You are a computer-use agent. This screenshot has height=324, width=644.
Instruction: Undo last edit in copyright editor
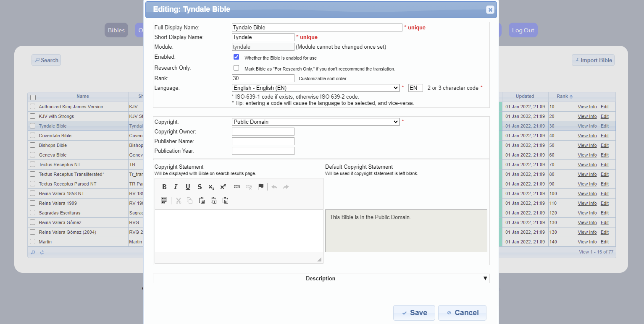[x=274, y=187]
